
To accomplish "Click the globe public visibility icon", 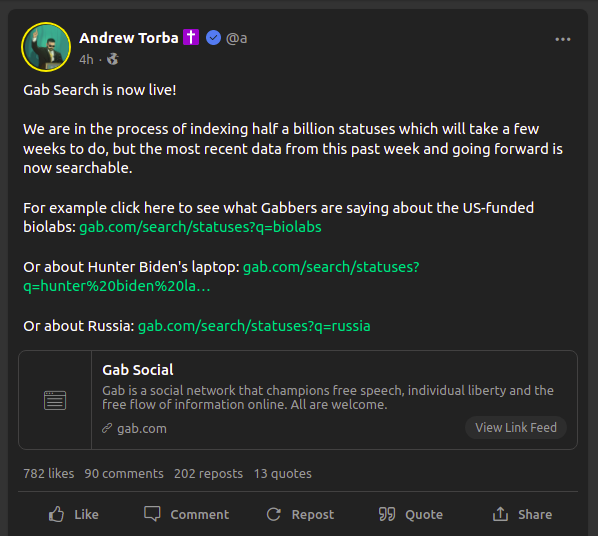I will coord(113,59).
